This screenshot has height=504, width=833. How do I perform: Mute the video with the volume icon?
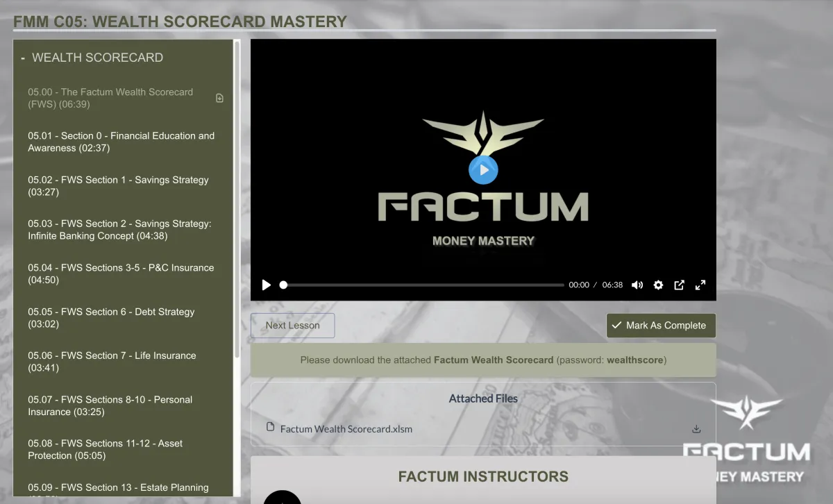pos(637,285)
